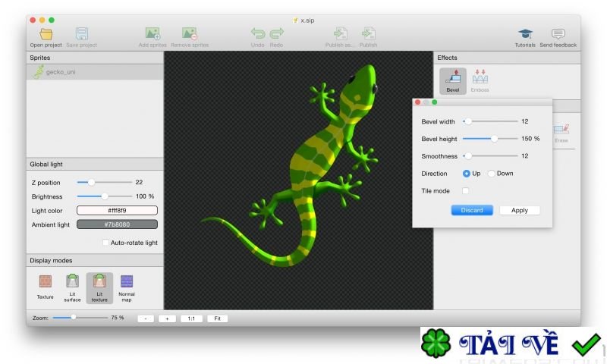The image size is (607, 364).
Task: Set zoom to 1:1
Action: pos(191,318)
